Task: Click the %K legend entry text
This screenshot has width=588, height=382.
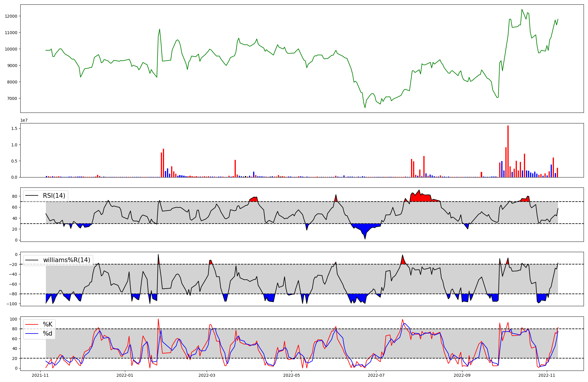Action: tap(48, 324)
